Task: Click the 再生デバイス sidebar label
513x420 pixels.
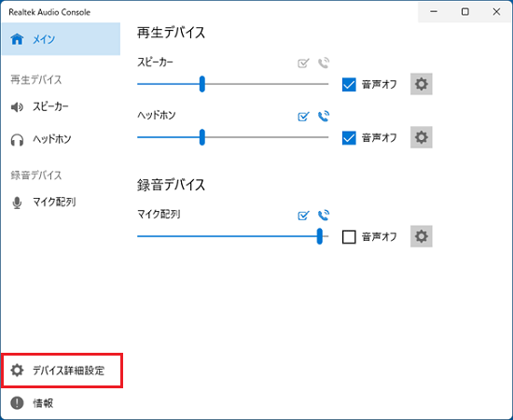Action: click(x=36, y=79)
